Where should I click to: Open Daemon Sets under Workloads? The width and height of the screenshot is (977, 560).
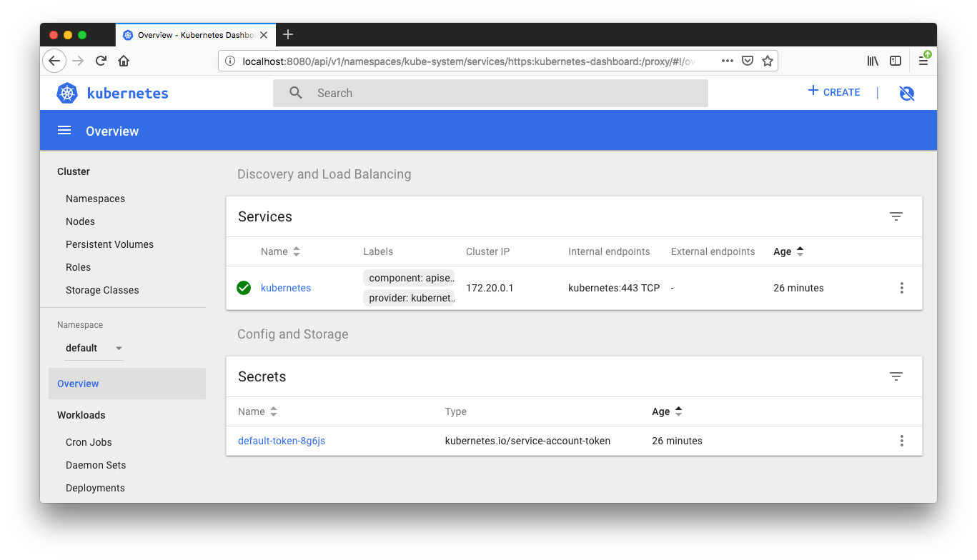96,465
